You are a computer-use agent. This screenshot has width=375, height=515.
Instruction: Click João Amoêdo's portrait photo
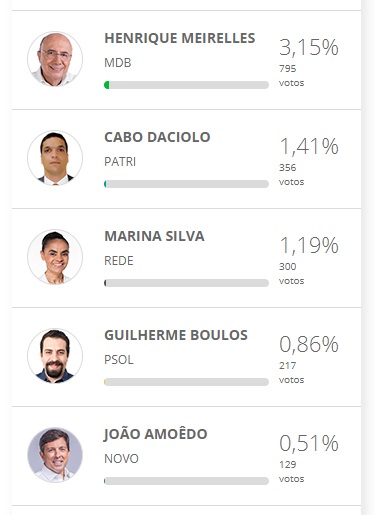pyautogui.click(x=55, y=455)
